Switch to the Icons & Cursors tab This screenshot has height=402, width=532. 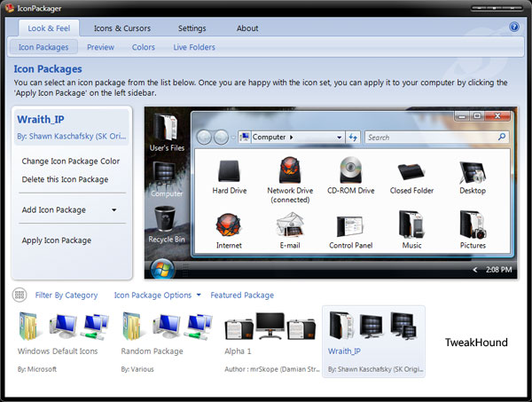122,28
